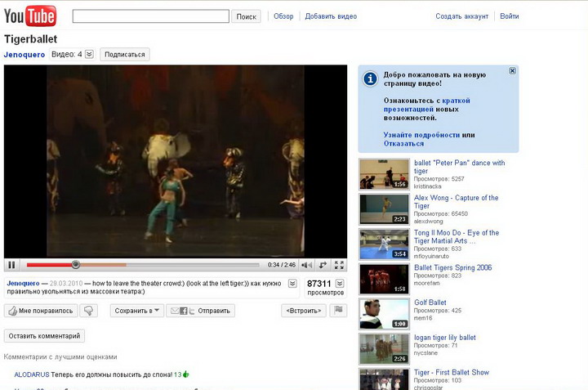Viewport: 588px width, 390px height.
Task: Subscribe using the Подписаться button
Action: 125,55
